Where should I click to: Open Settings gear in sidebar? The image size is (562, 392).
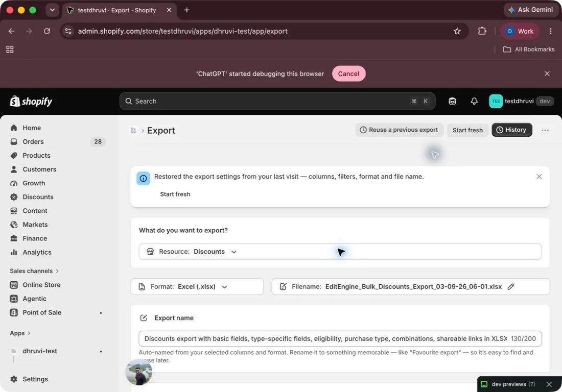click(x=14, y=379)
